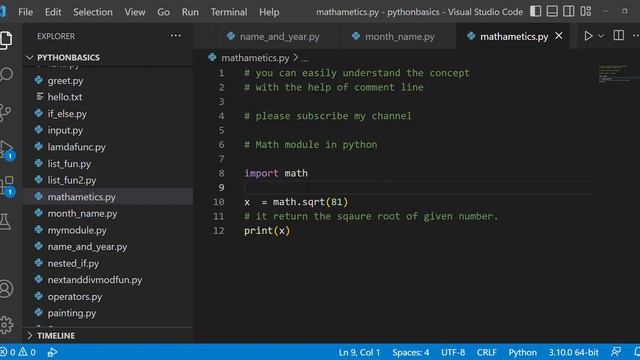Open the Selection menu
Image resolution: width=640 pixels, height=360 pixels.
tap(93, 12)
